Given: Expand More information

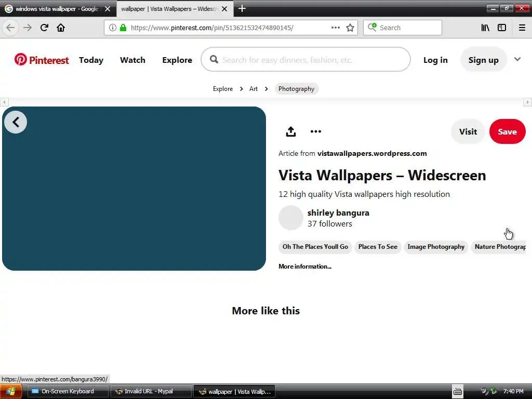Looking at the screenshot, I should coord(304,267).
